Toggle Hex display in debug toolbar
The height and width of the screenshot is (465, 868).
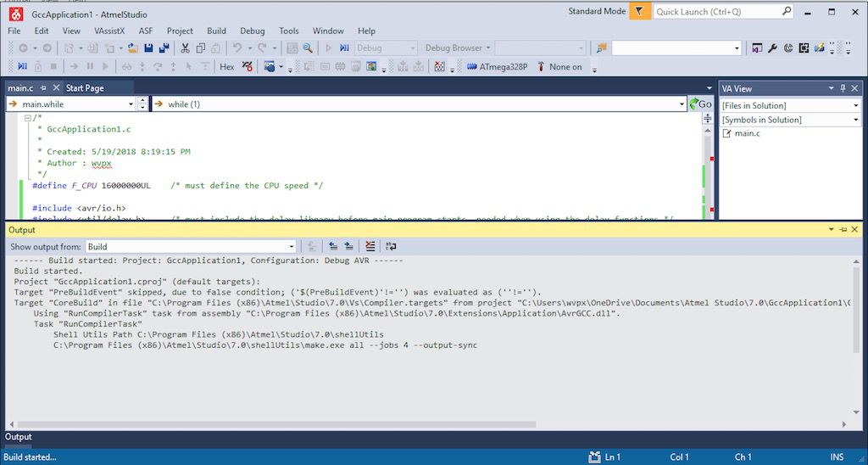click(227, 66)
